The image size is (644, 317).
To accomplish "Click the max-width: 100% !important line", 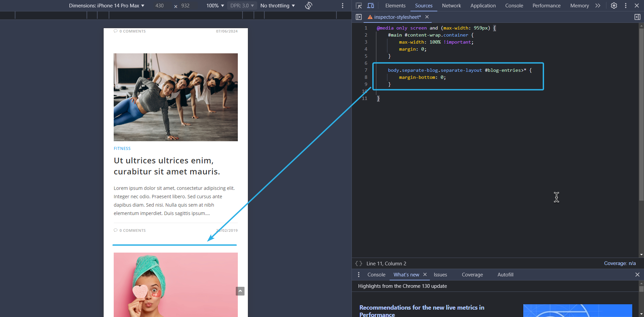I will click(x=436, y=42).
